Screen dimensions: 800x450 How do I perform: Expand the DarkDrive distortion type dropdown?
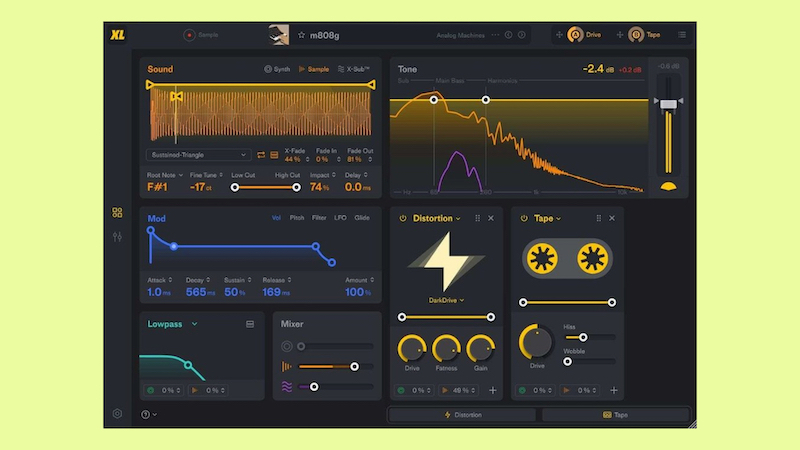(x=447, y=299)
